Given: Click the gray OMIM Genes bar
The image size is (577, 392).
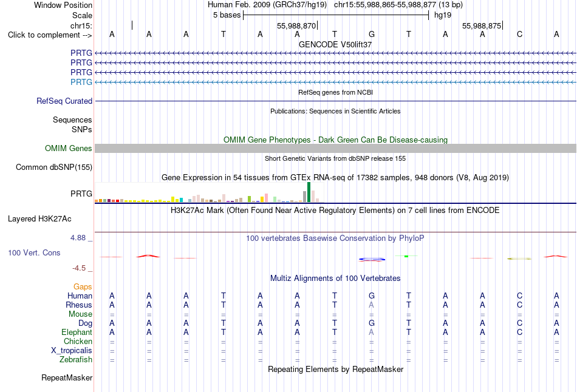Looking at the screenshot, I should click(335, 148).
